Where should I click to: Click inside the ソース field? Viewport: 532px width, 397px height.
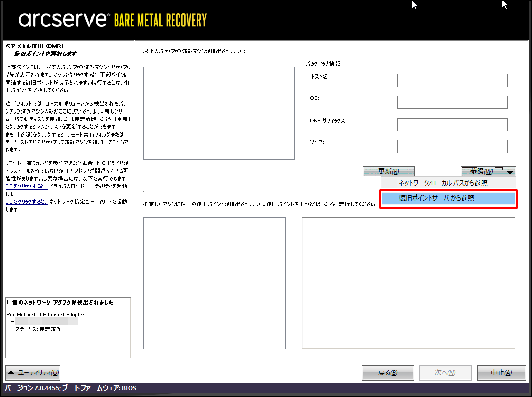click(x=452, y=146)
